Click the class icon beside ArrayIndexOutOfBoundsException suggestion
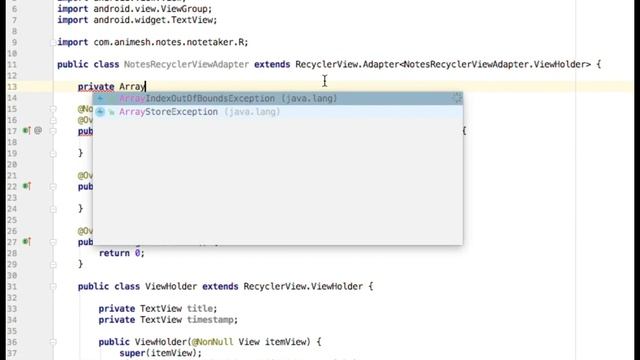640x360 pixels. (x=100, y=98)
